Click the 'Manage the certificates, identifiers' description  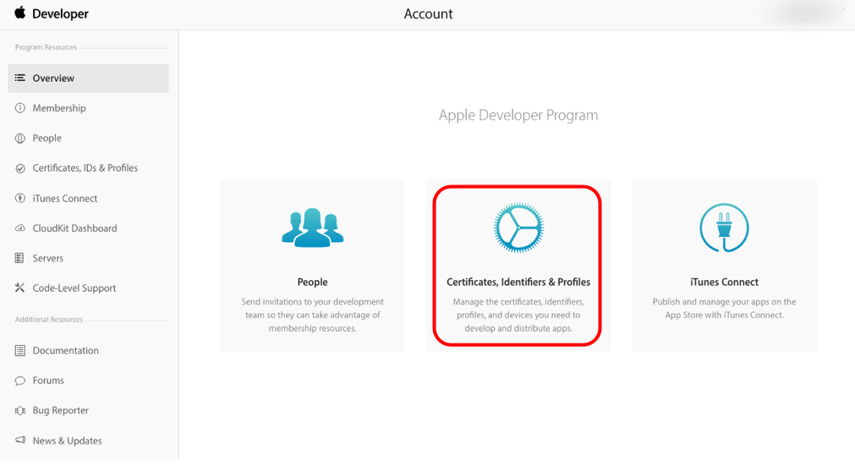coord(518,315)
